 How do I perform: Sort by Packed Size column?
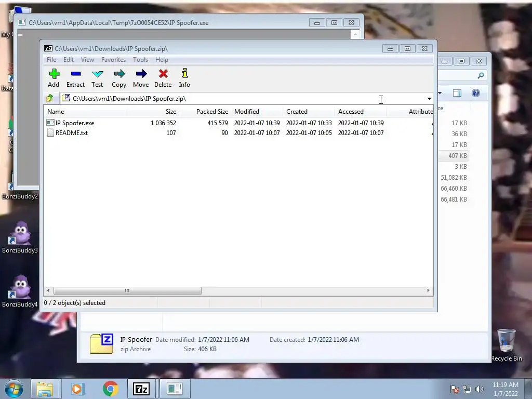coord(205,112)
